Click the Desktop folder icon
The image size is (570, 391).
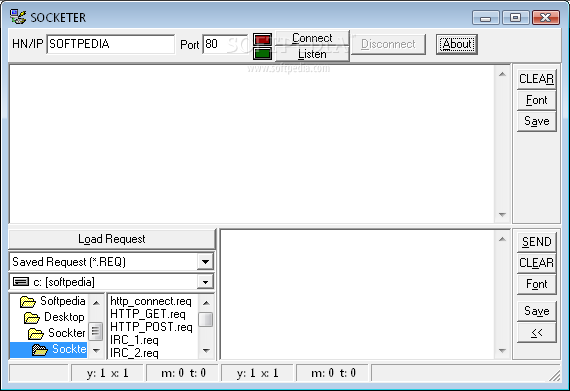pos(32,318)
